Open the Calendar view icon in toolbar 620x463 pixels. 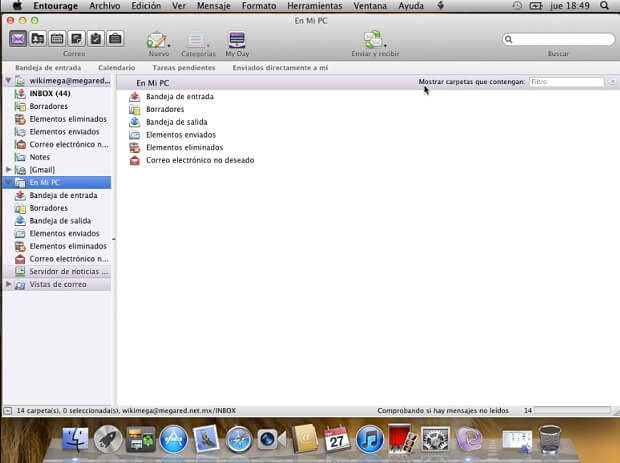point(57,39)
